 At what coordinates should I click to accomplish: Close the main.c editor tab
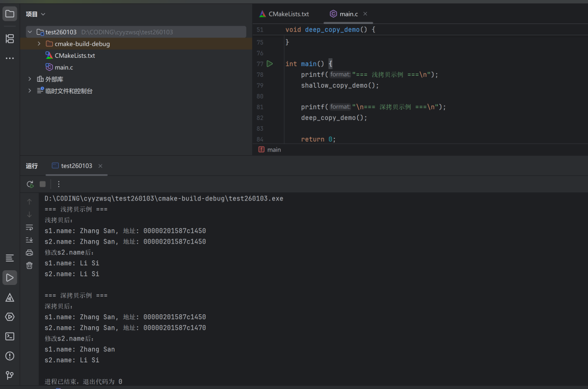(x=365, y=14)
